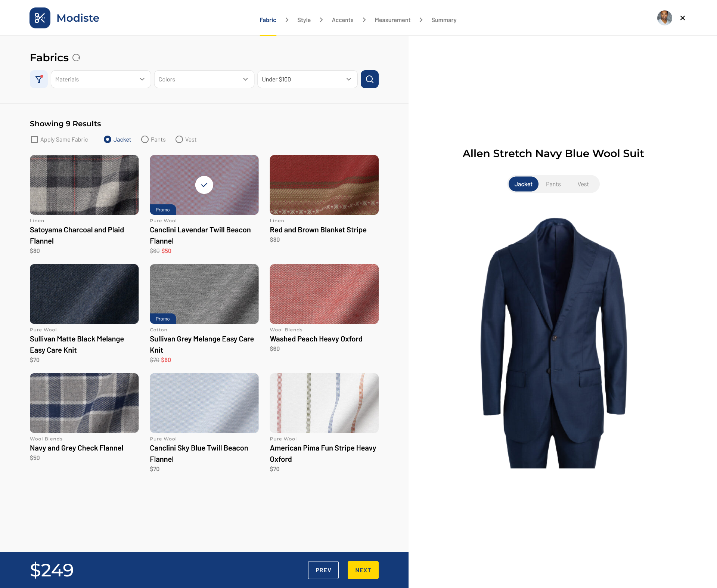The height and width of the screenshot is (588, 717).
Task: Enable the Apply Same Fabric checkbox
Action: click(x=34, y=139)
